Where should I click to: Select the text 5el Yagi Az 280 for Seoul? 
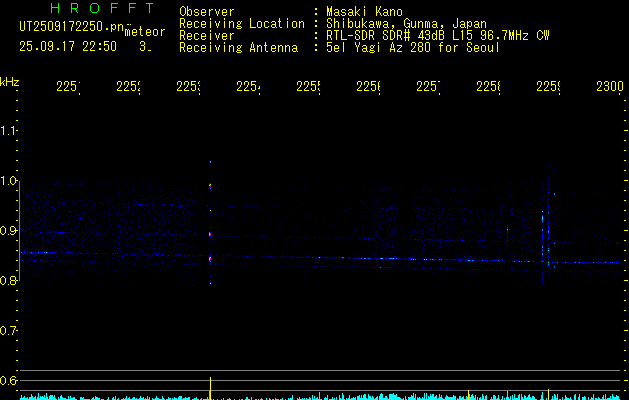[x=413, y=48]
